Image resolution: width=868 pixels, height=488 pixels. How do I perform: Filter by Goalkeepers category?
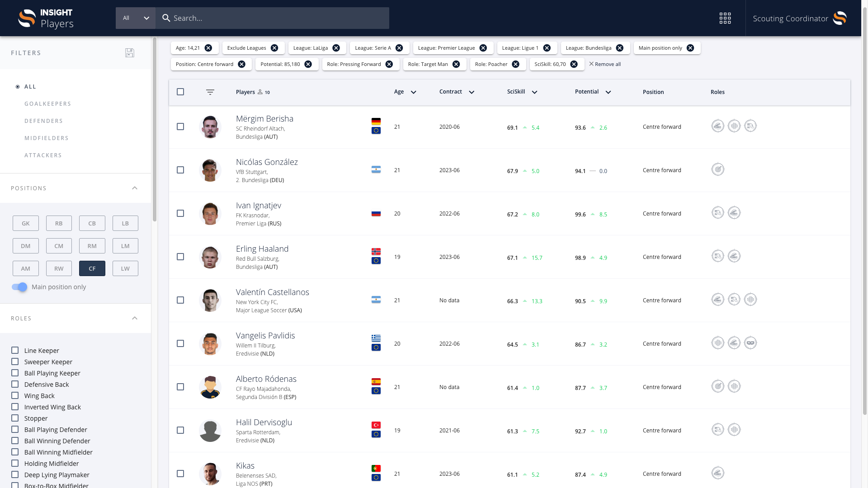click(48, 104)
